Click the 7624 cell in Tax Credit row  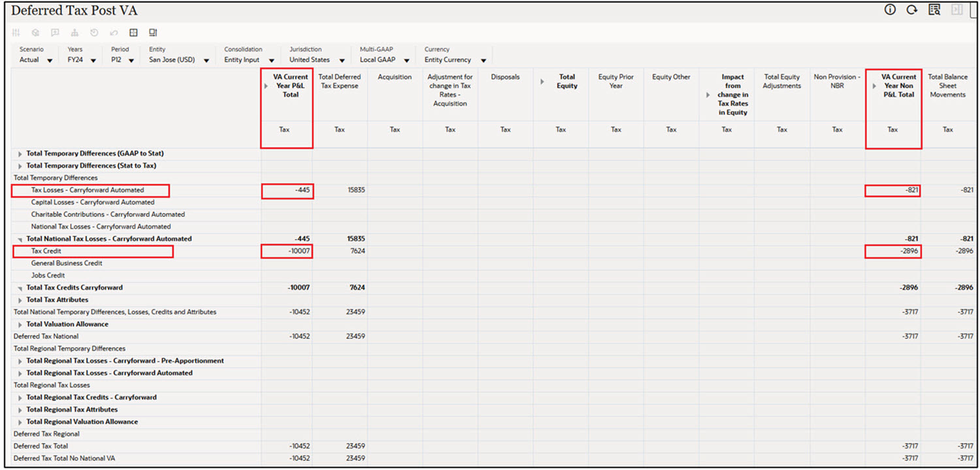(340, 251)
